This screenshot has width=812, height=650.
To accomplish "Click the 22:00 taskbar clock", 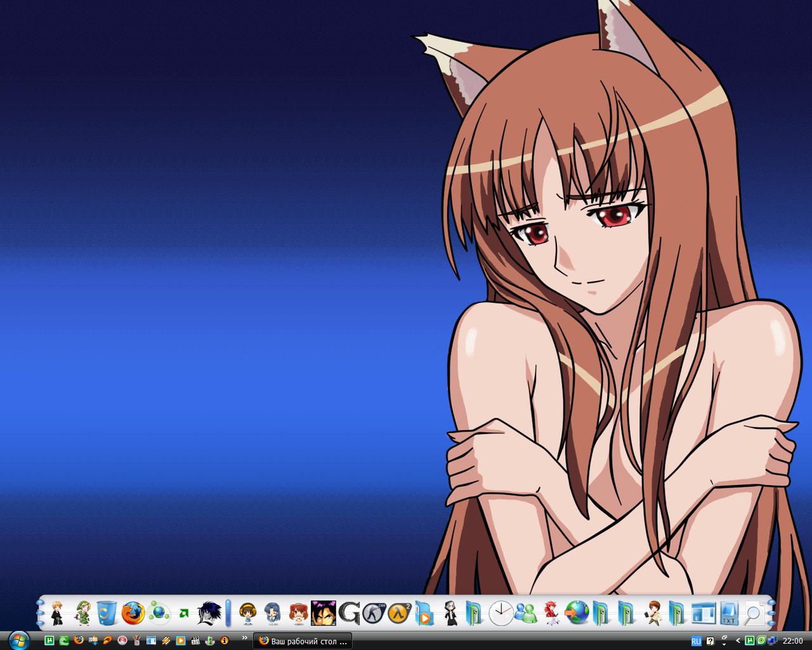I will (793, 641).
